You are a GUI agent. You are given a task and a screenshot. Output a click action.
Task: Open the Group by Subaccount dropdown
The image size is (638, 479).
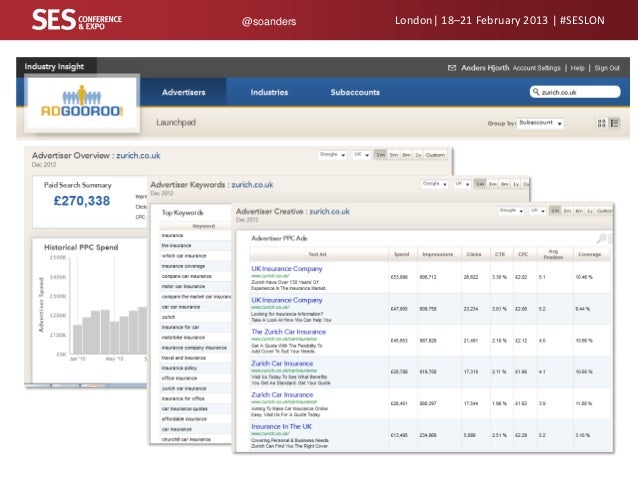pyautogui.click(x=541, y=123)
